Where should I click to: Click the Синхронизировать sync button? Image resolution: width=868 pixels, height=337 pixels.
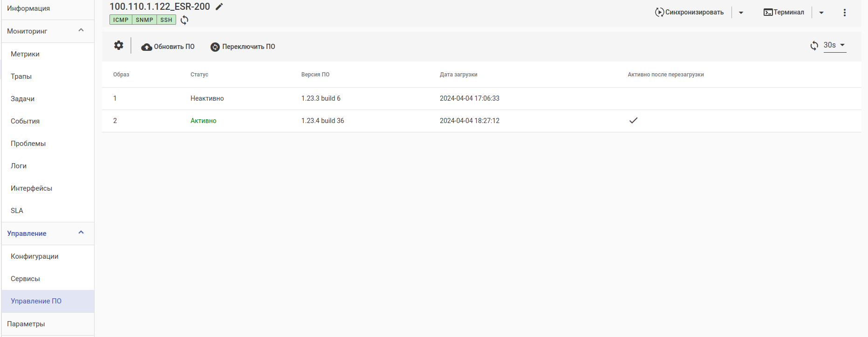click(x=690, y=12)
